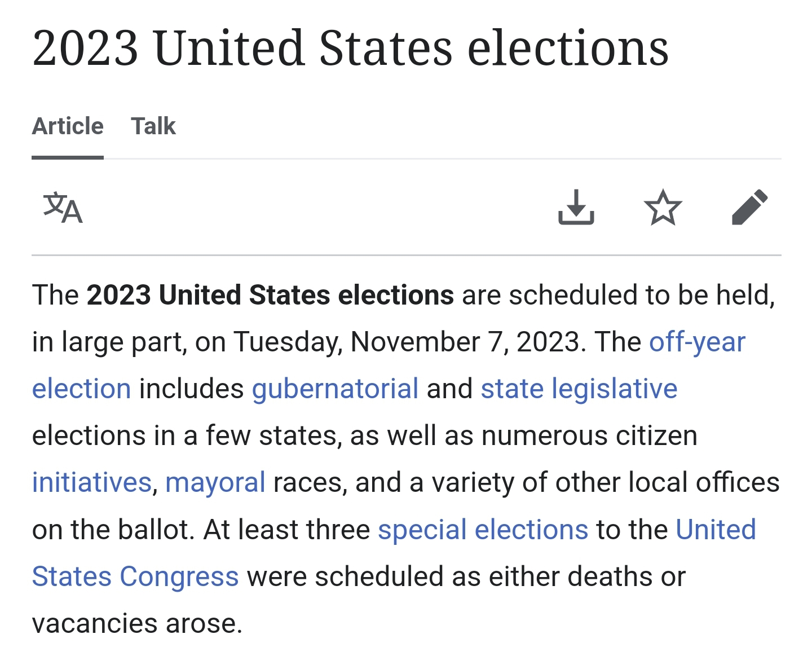The image size is (812, 656).
Task: Click the "November 7, 2023" date text
Action: pos(465,342)
